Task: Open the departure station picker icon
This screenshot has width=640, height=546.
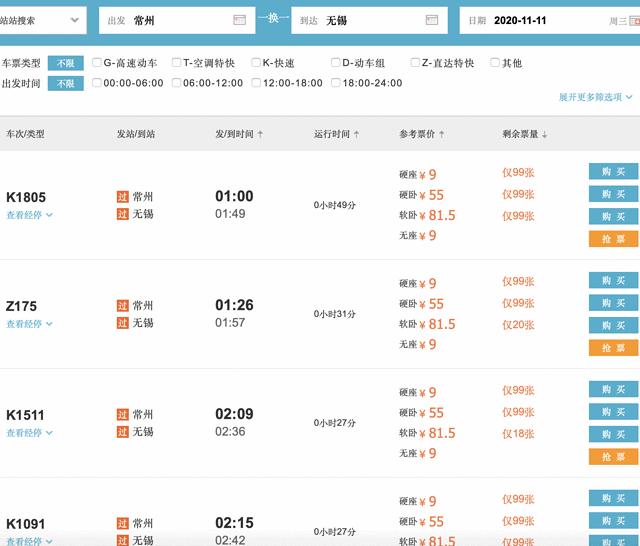Action: point(239,20)
